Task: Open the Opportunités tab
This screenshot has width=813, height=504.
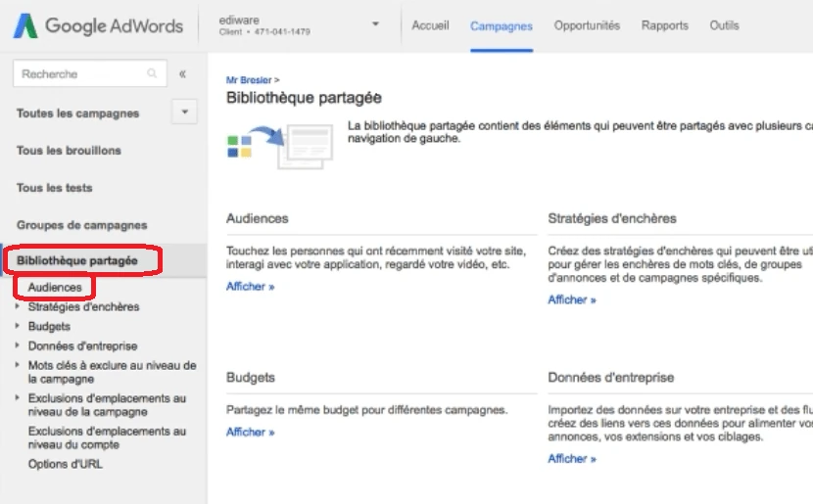Action: pyautogui.click(x=587, y=26)
